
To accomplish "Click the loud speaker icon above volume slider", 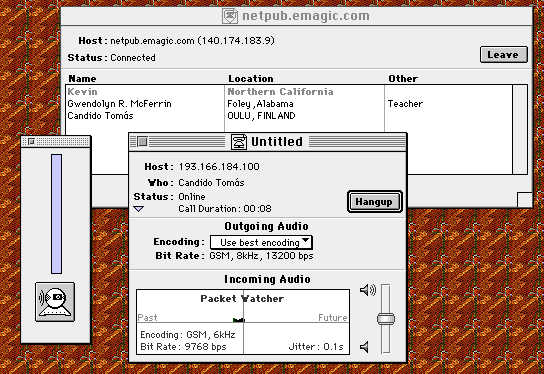I will [367, 290].
